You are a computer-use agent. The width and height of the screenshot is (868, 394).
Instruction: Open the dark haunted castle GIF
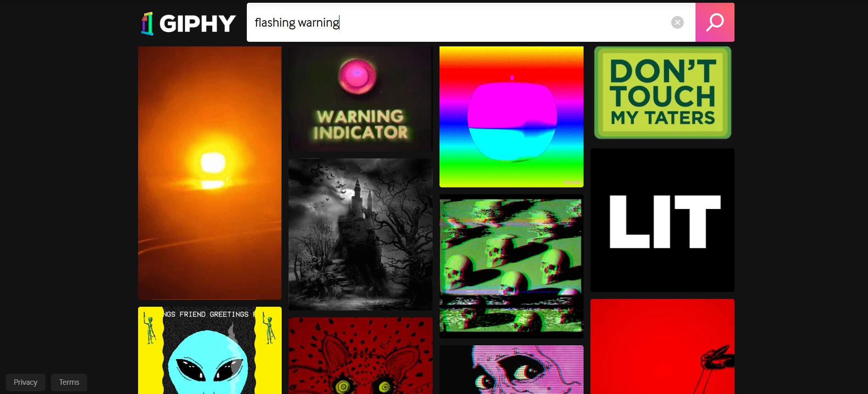pyautogui.click(x=361, y=234)
